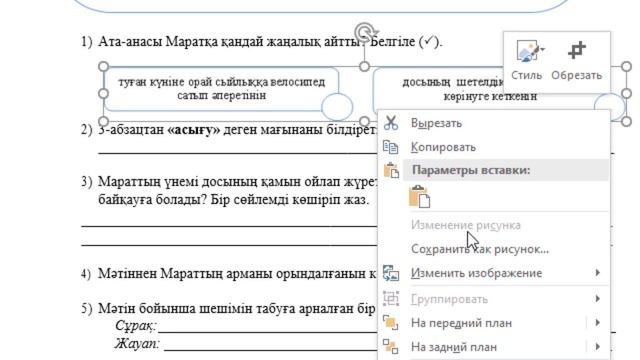This screenshot has height=360, width=640.
Task: Click the text 'көрінуге кеткенін'
Action: (490, 97)
